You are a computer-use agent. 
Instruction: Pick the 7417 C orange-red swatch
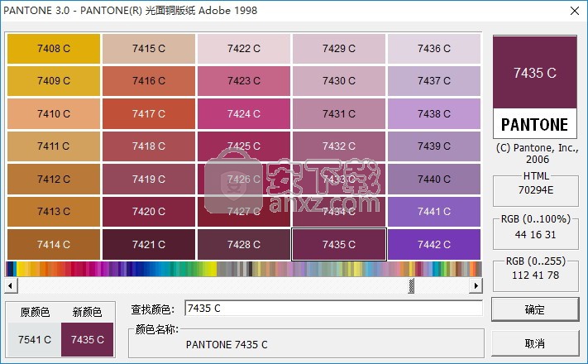click(x=149, y=114)
